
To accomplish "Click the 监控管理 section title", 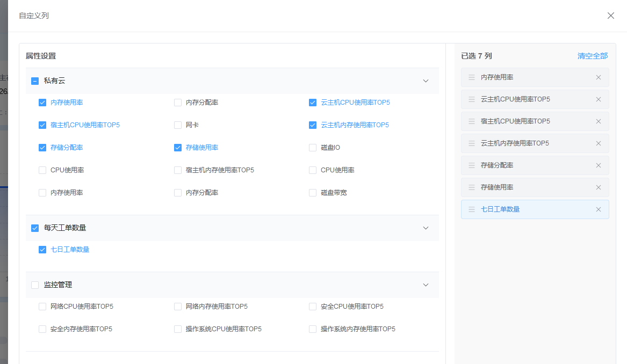I will point(58,285).
